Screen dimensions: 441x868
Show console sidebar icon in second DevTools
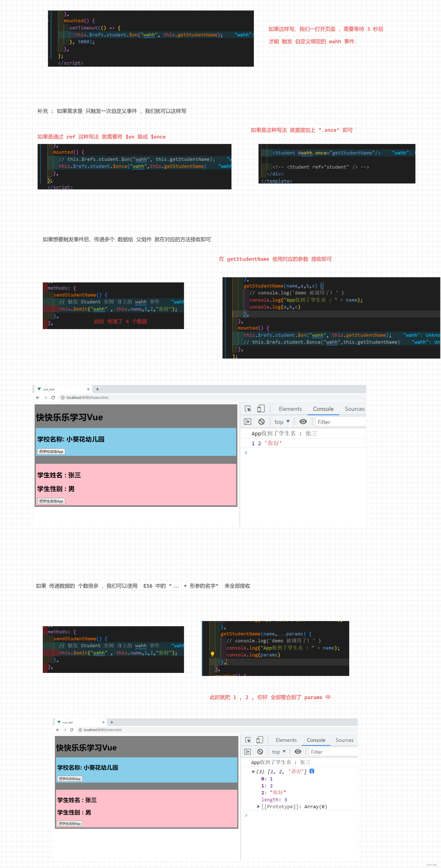(x=248, y=752)
